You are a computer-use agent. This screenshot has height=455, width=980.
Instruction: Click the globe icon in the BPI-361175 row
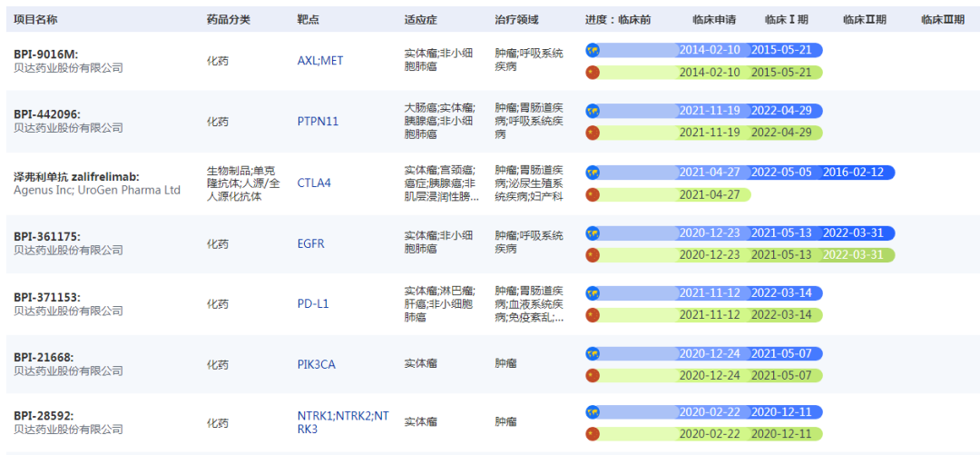593,233
